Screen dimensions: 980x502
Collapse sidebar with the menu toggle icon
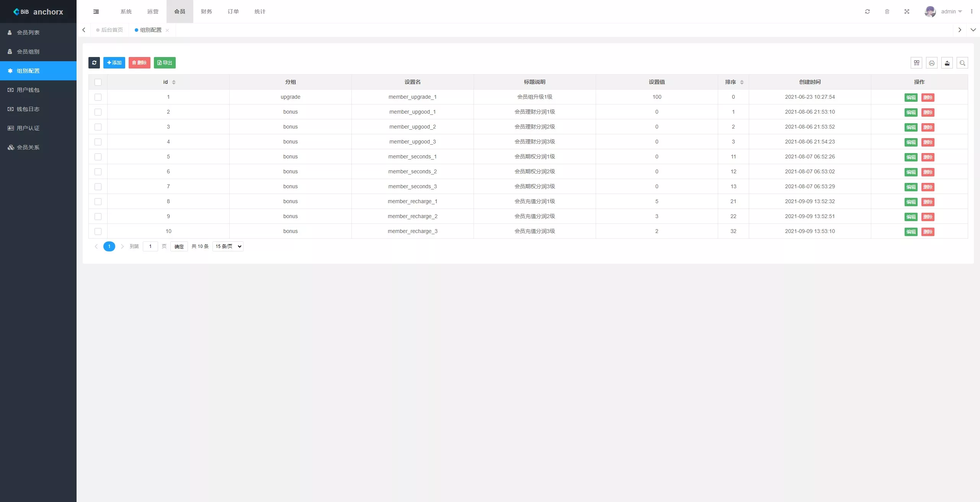(96, 11)
